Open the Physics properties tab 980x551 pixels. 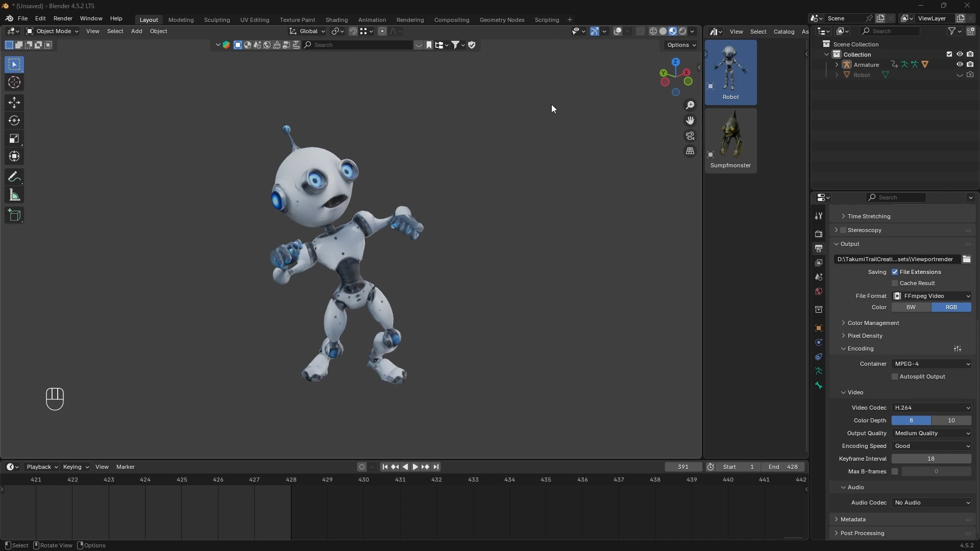(819, 357)
